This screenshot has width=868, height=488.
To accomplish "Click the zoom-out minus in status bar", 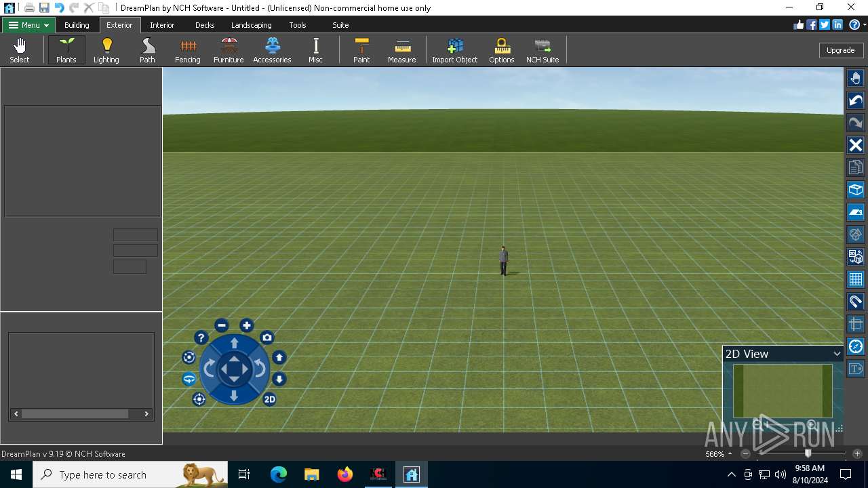I will [746, 453].
